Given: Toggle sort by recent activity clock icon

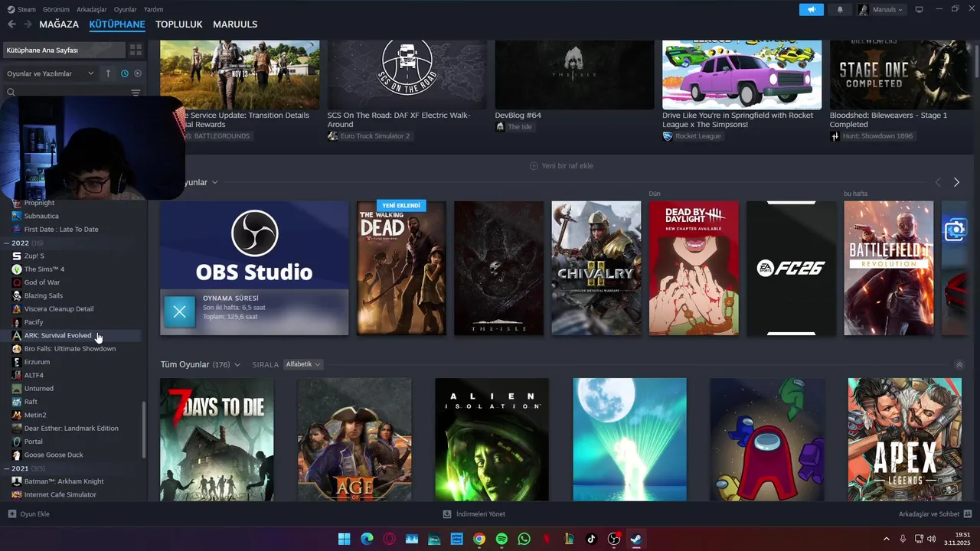Looking at the screenshot, I should 125,73.
